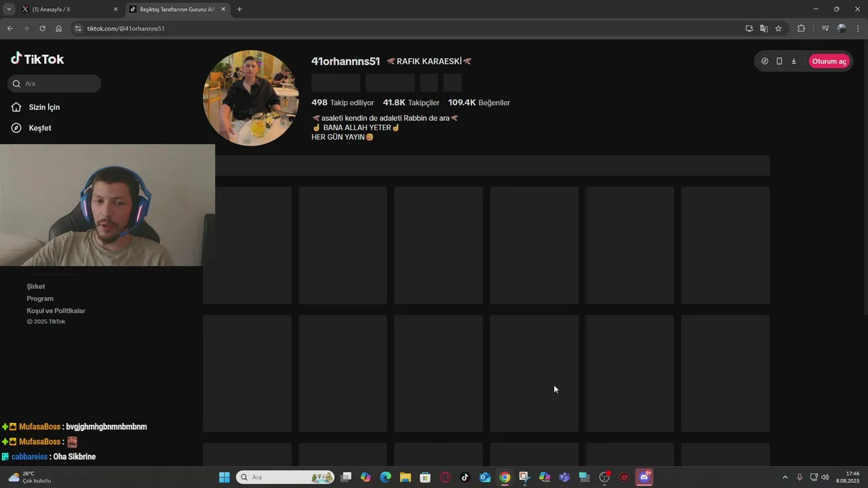Click the browser home button
This screenshot has width=868, height=488.
58,28
